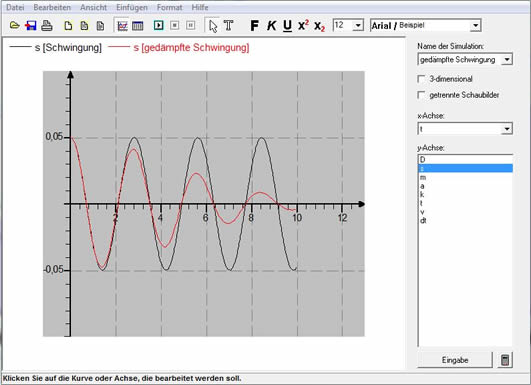Click the Eingabe button
This screenshot has width=531, height=385.
(x=454, y=360)
